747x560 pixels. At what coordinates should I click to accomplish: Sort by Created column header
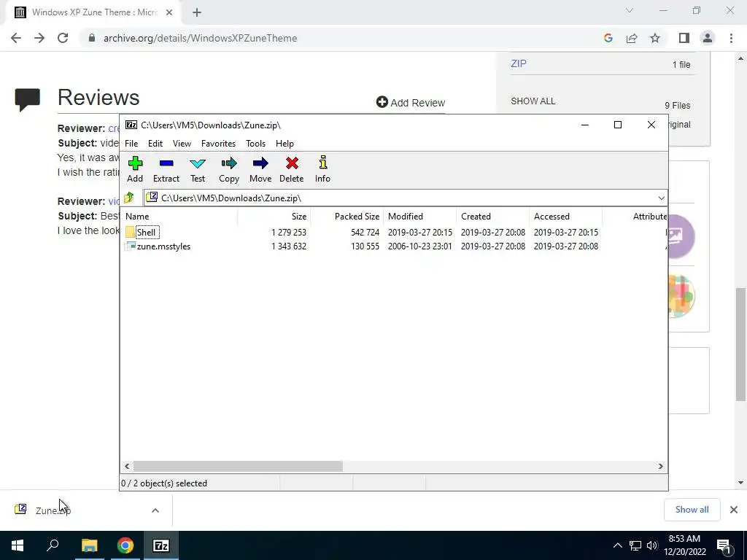coord(493,216)
